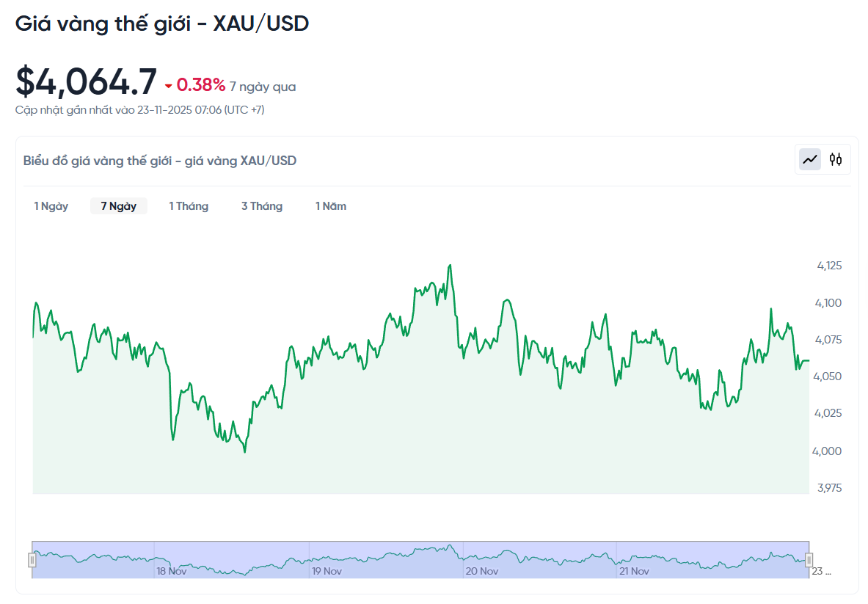868x604 pixels.
Task: Click the 4,125 y-axis label
Action: click(x=829, y=266)
